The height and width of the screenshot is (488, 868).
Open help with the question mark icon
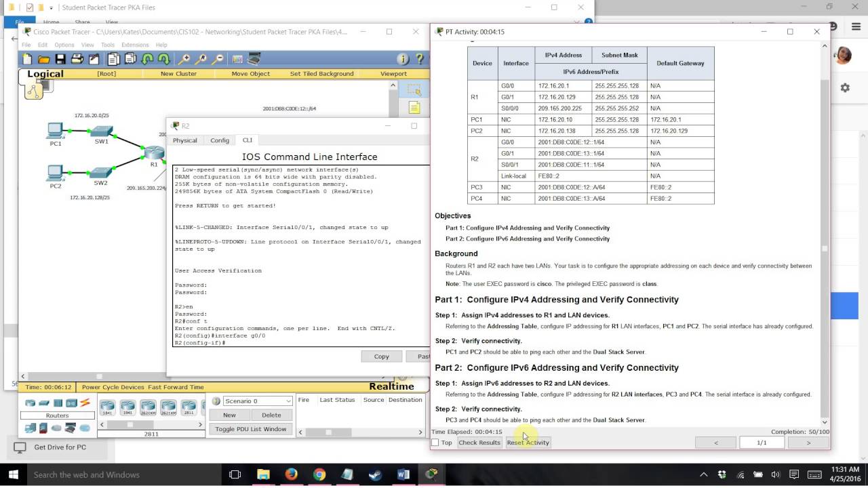tap(420, 59)
